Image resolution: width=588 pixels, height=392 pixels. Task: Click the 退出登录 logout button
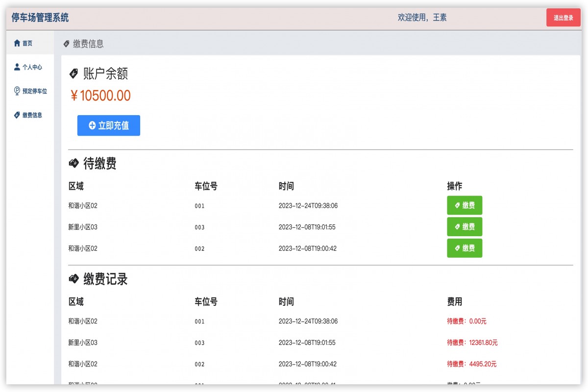click(x=563, y=17)
